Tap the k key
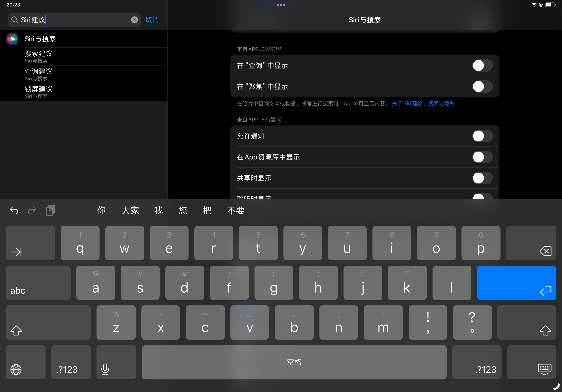Viewport: 562px width, 392px height. (x=408, y=283)
